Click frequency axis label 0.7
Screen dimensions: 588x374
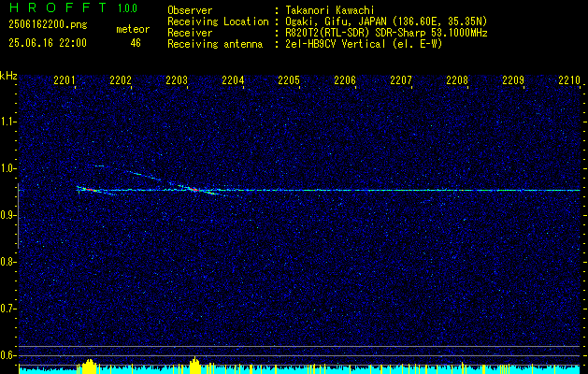click(8, 309)
